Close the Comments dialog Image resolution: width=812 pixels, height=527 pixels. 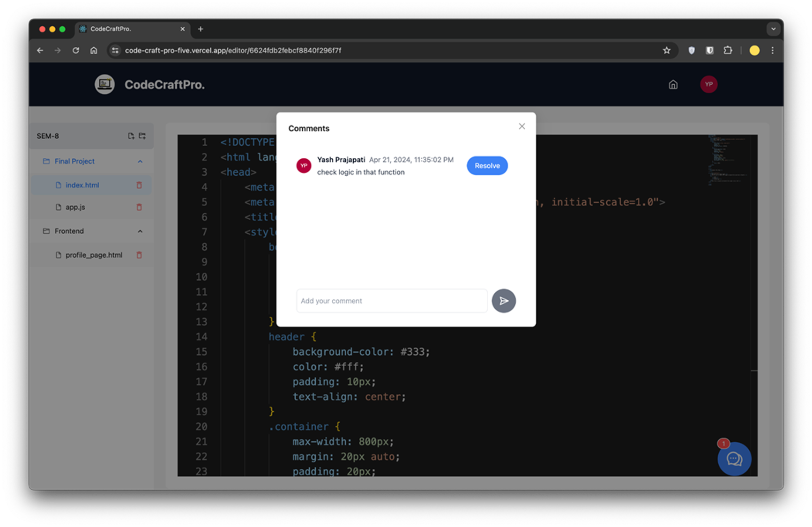click(521, 126)
